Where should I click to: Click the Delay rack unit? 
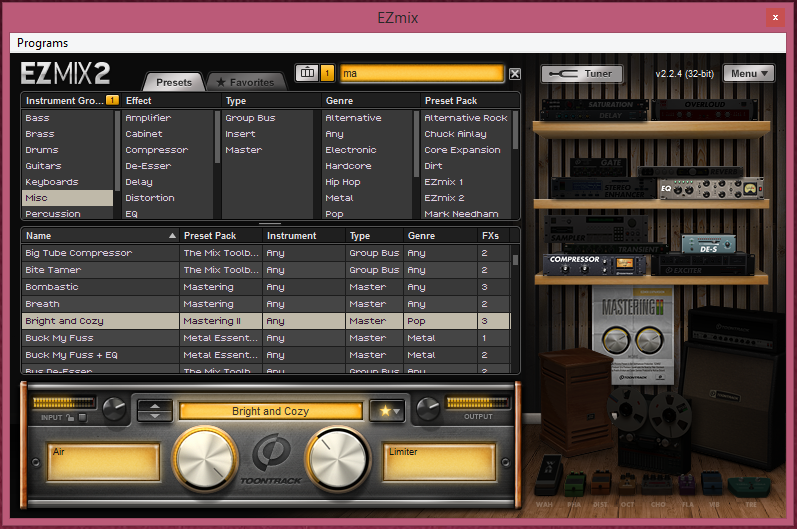point(595,115)
